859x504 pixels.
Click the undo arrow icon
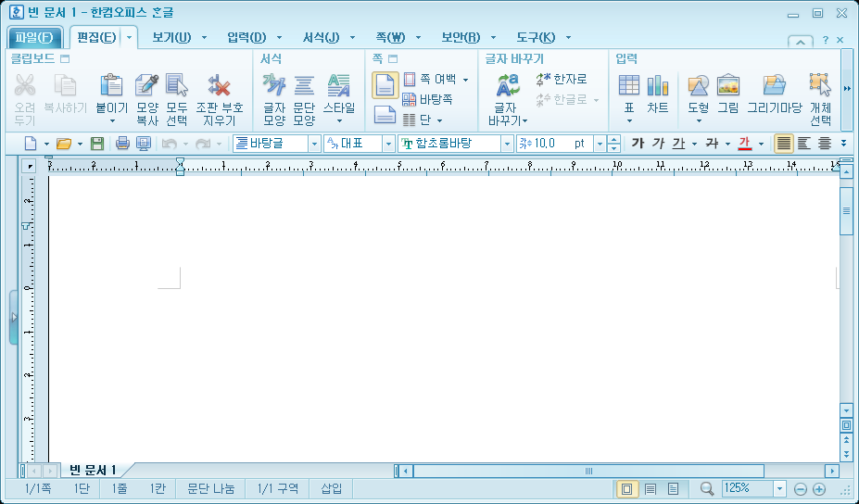(x=170, y=145)
